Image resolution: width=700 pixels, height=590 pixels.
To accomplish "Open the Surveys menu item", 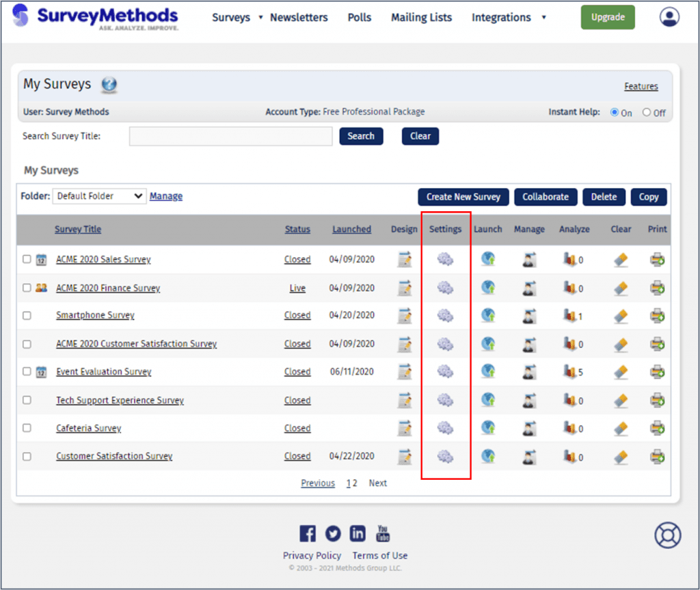I will 231,17.
